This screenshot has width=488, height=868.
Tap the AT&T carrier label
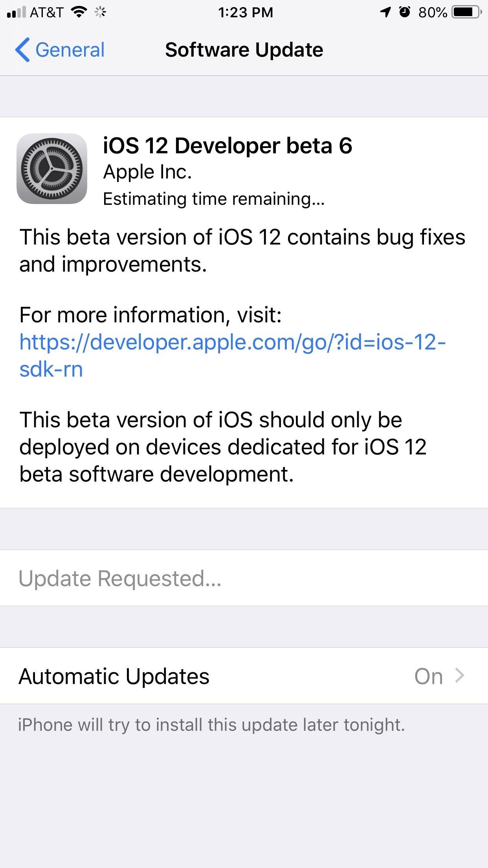point(47,12)
